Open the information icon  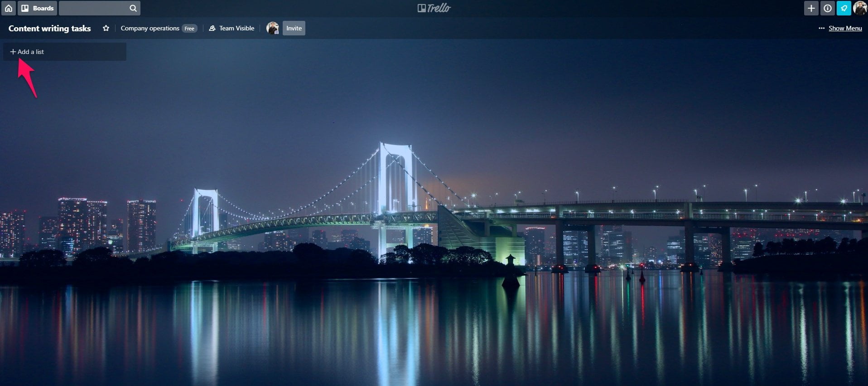[x=827, y=8]
